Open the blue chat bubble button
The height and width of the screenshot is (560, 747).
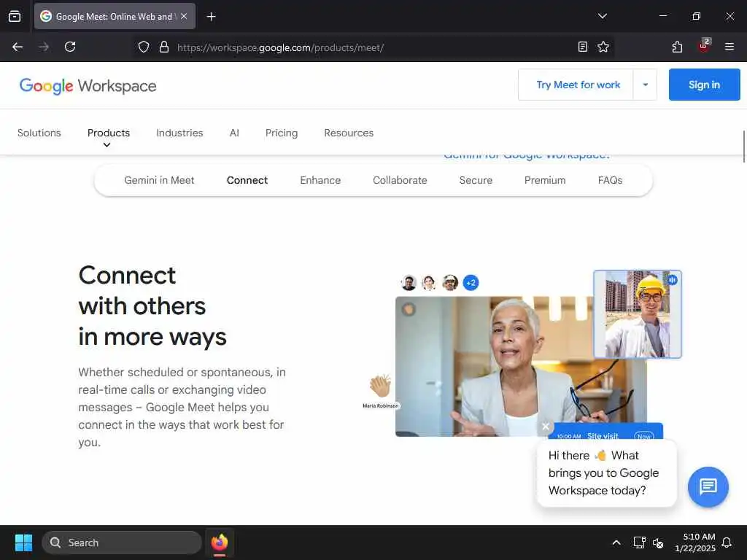(708, 486)
